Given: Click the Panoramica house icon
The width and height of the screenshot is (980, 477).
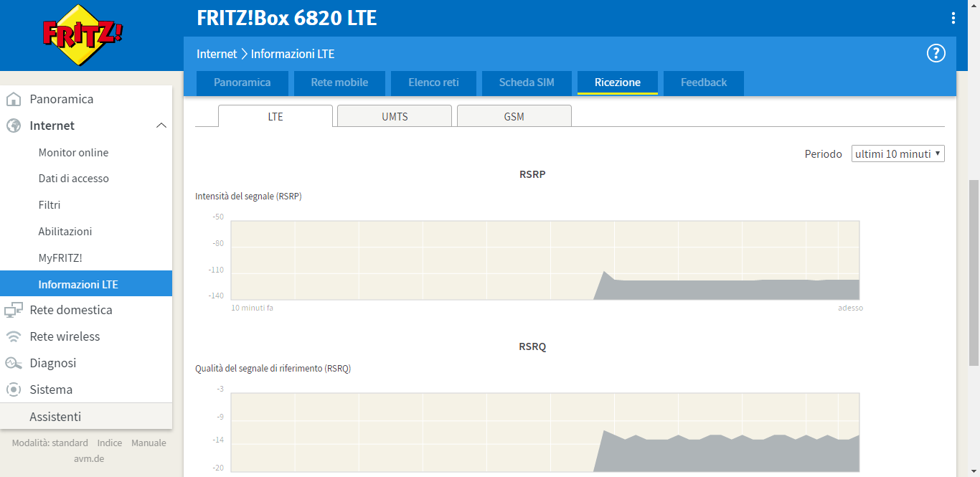Looking at the screenshot, I should 14,99.
